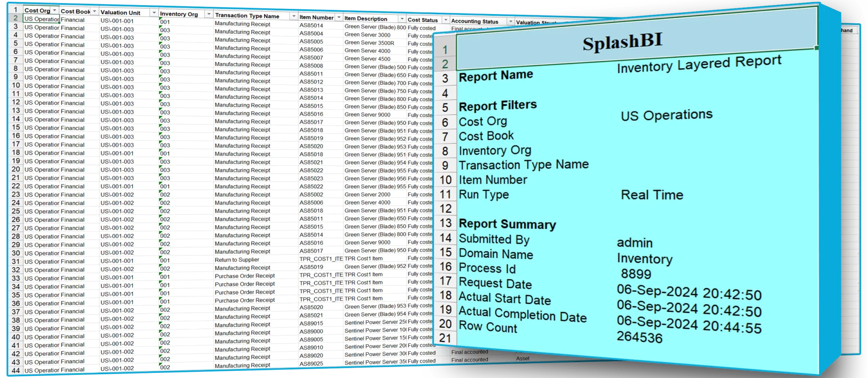Open the Cost Org column filter dropdown

[55, 10]
